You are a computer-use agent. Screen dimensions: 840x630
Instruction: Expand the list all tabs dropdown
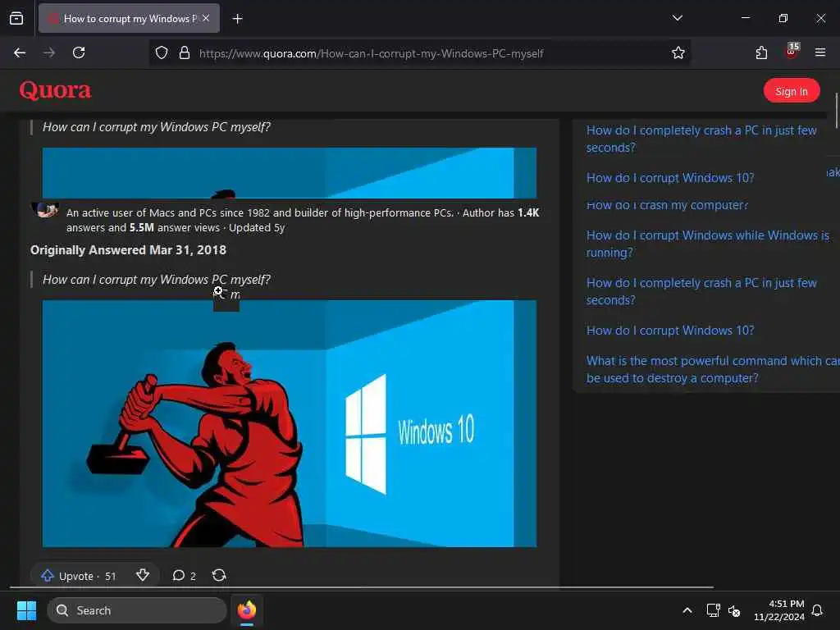pos(677,18)
